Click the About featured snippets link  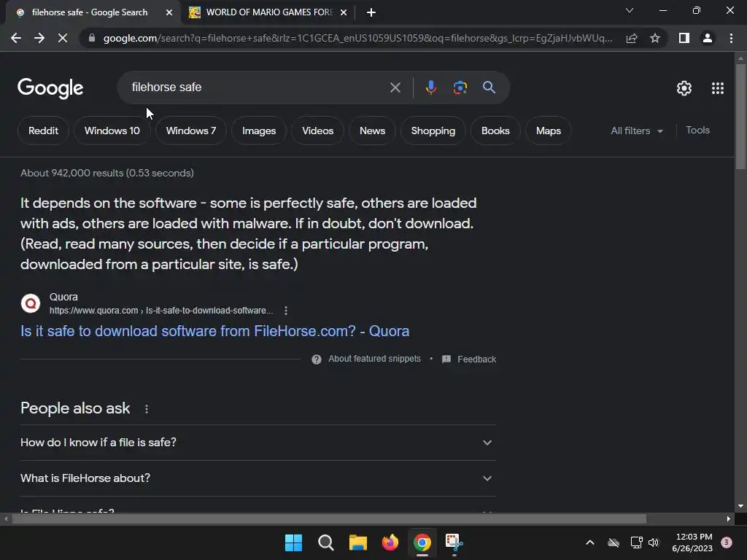pos(374,359)
